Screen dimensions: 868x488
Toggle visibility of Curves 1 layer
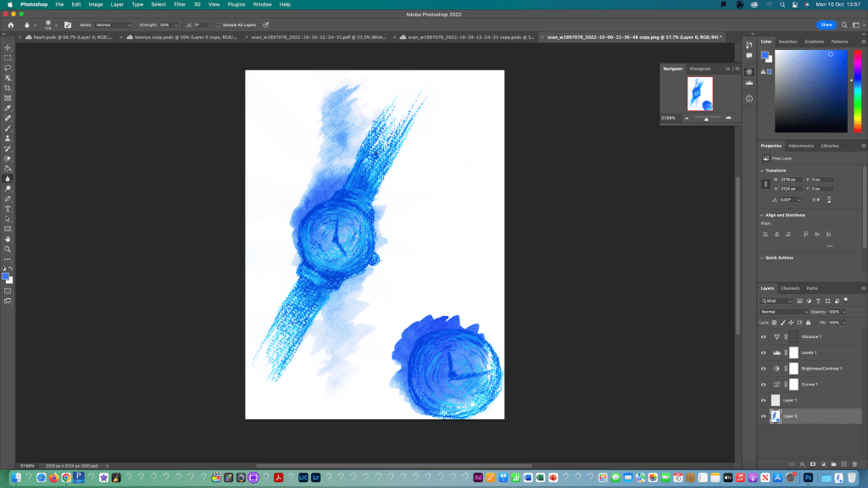(763, 384)
